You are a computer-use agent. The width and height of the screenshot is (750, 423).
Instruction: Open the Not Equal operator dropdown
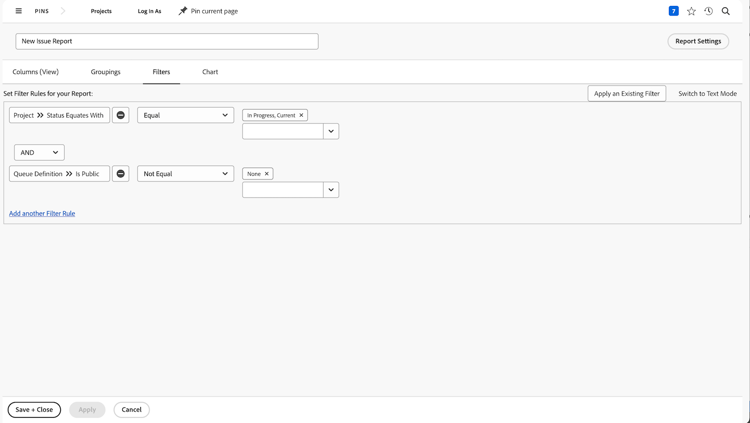pyautogui.click(x=186, y=174)
